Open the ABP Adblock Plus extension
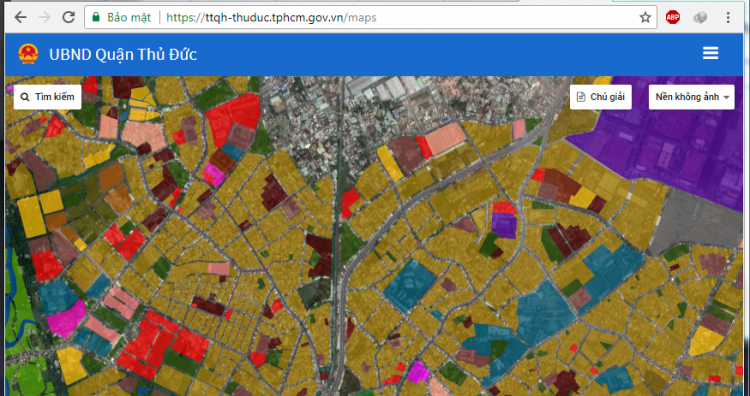Screen dimensions: 750x396 673,18
